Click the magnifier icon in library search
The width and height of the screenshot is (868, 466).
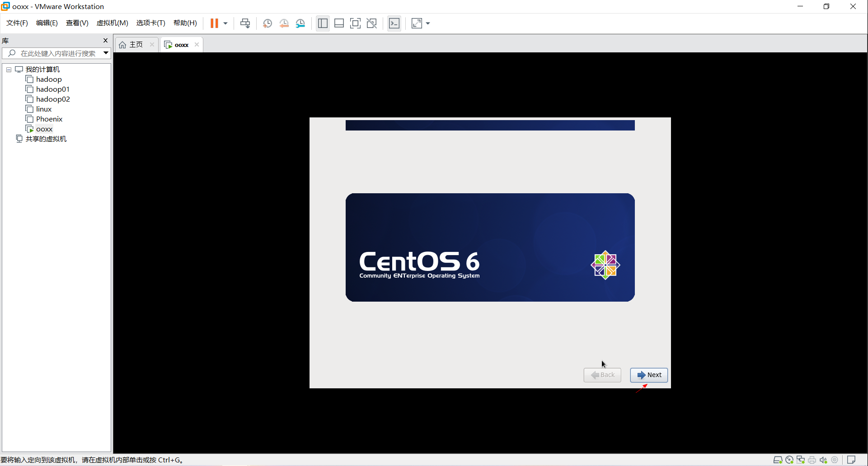tap(12, 53)
